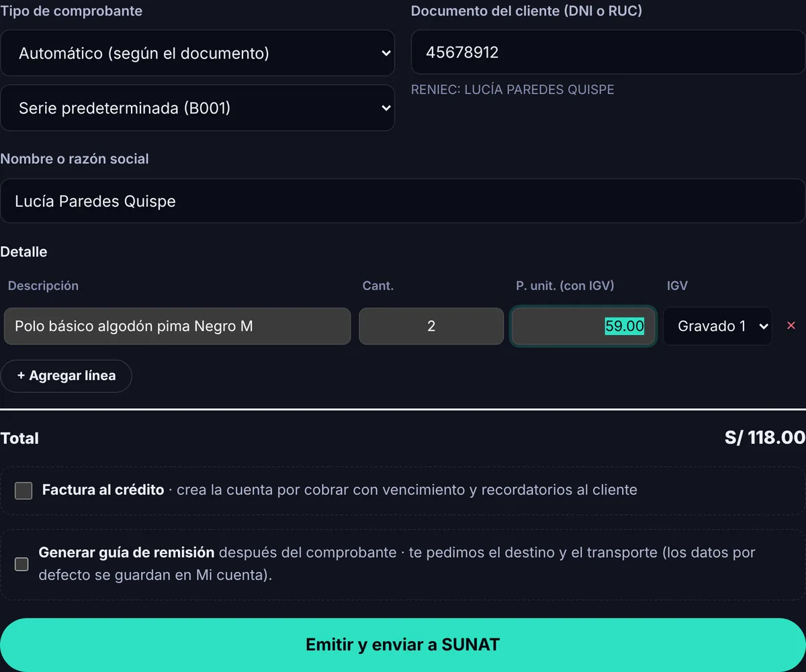Remove the Polo básico line with the red X
The width and height of the screenshot is (806, 672).
click(791, 326)
